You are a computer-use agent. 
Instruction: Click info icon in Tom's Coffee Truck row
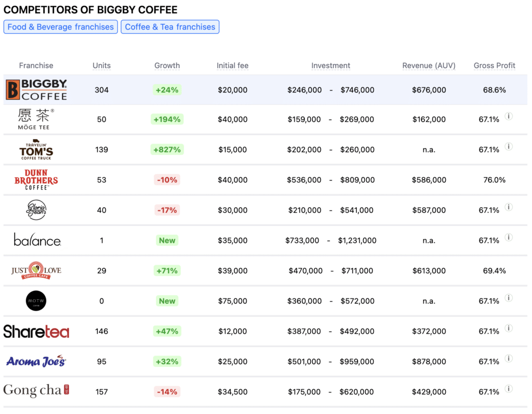click(x=508, y=146)
